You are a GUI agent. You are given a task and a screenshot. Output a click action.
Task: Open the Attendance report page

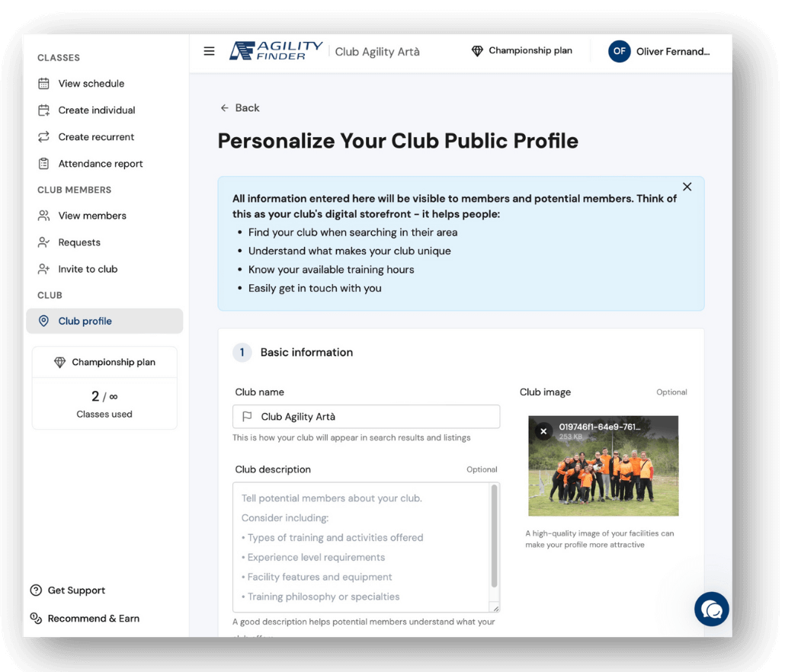coord(101,164)
